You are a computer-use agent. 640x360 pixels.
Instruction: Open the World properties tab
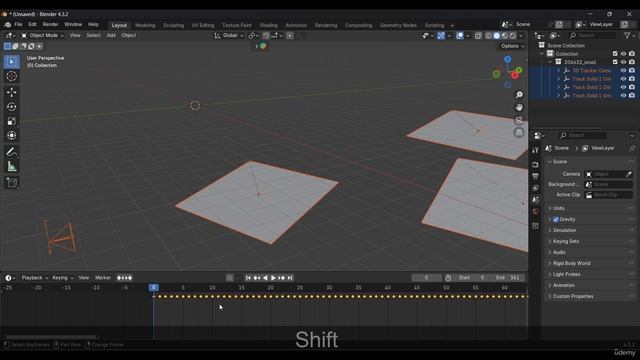[x=535, y=211]
